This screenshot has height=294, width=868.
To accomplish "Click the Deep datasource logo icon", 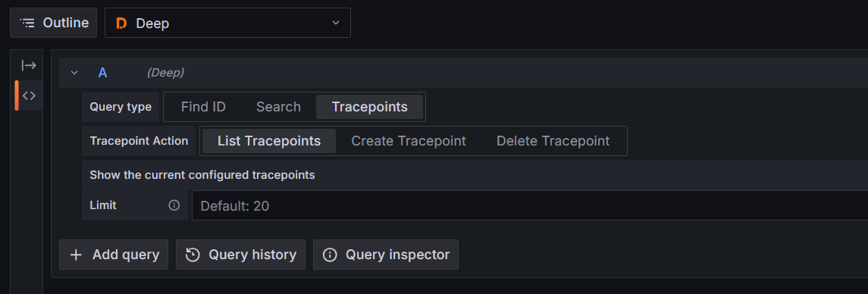I will pos(121,23).
